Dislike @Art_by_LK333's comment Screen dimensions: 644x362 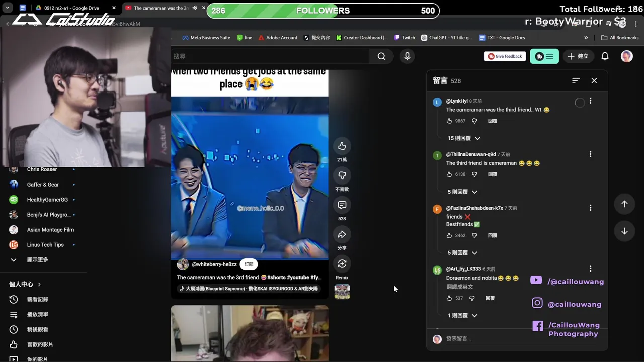tap(472, 298)
